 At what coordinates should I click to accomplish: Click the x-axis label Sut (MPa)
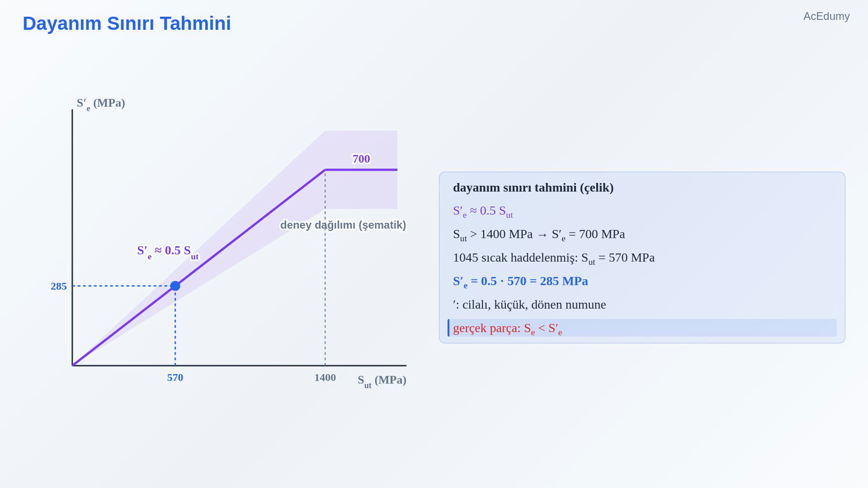pos(382,381)
